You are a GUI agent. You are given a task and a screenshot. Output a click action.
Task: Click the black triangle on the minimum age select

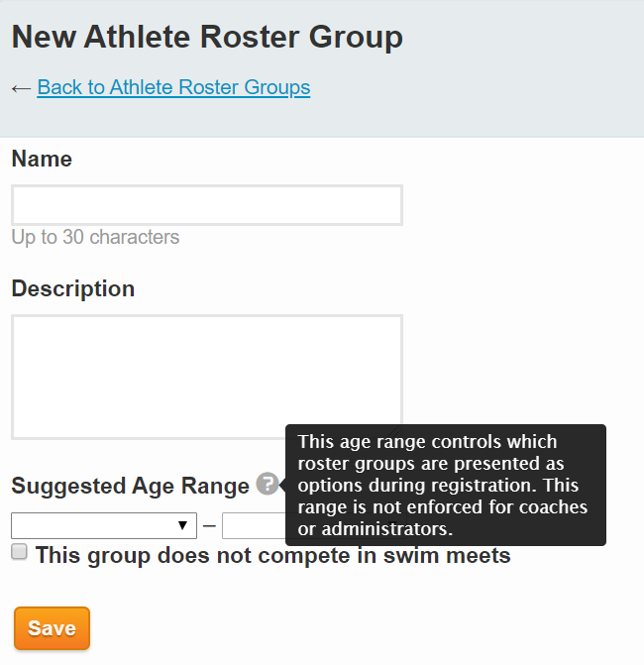(x=182, y=526)
